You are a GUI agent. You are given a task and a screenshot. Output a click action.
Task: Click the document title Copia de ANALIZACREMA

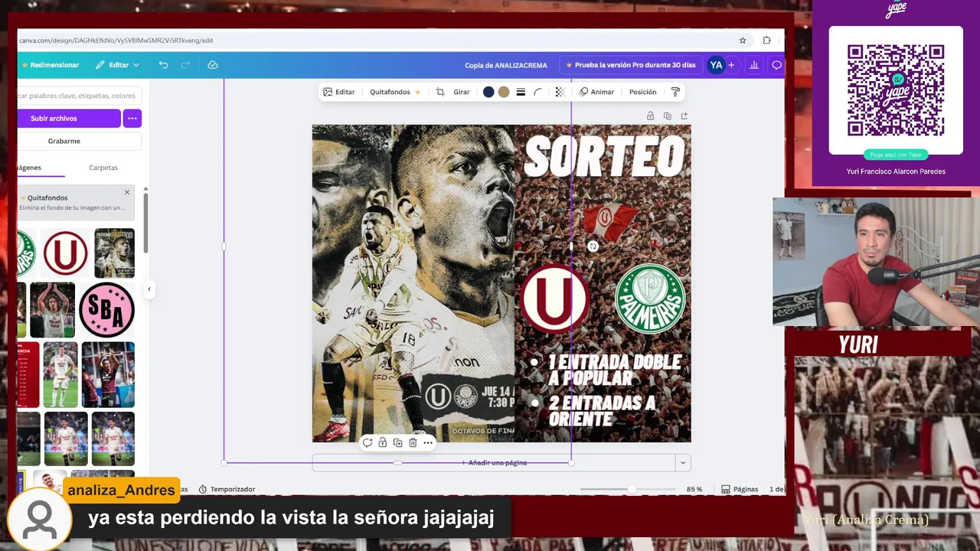505,65
